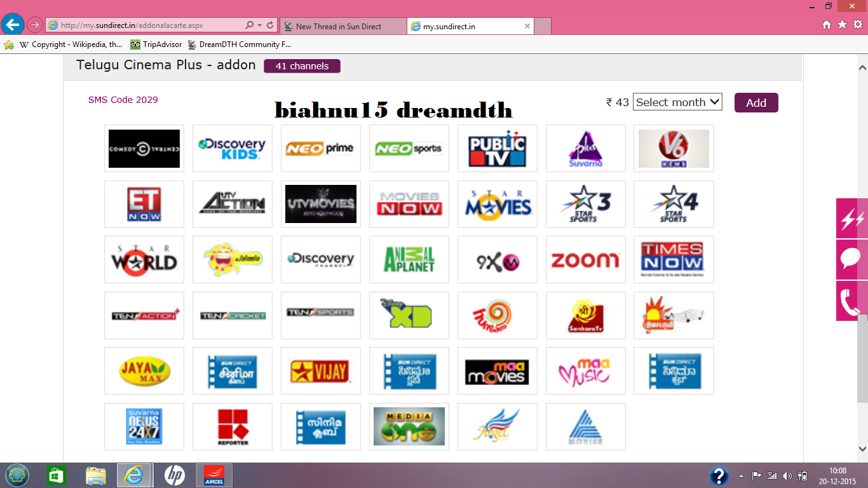Open File Explorer from the taskbar
Image resolution: width=868 pixels, height=488 pixels.
[96, 475]
